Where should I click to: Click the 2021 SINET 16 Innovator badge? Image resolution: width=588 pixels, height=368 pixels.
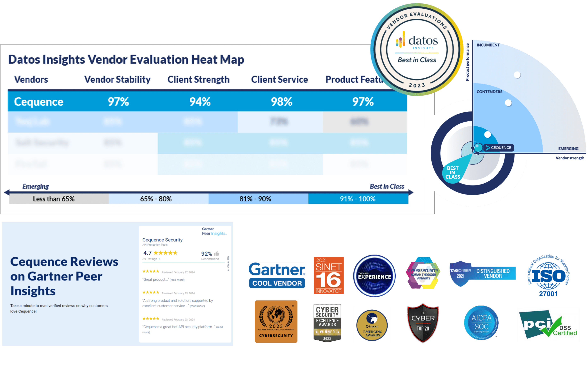click(x=329, y=276)
